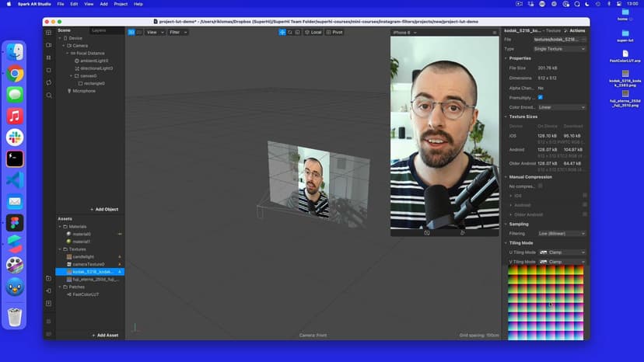Open the Edit menu

click(x=74, y=4)
